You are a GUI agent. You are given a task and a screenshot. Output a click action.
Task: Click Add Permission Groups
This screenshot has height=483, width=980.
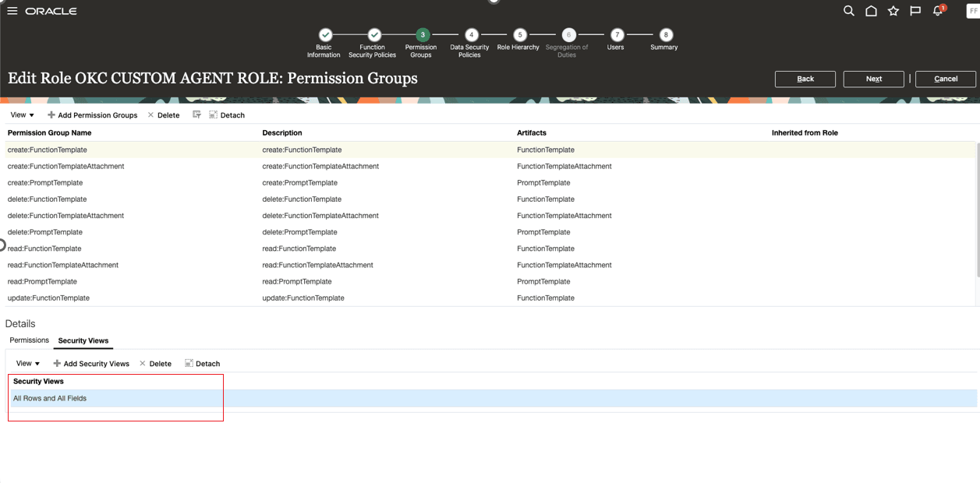[92, 115]
